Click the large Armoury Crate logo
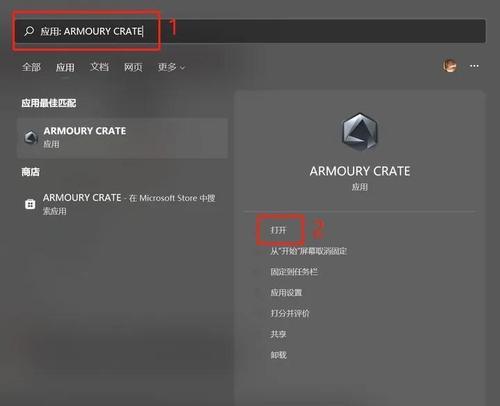 click(360, 132)
